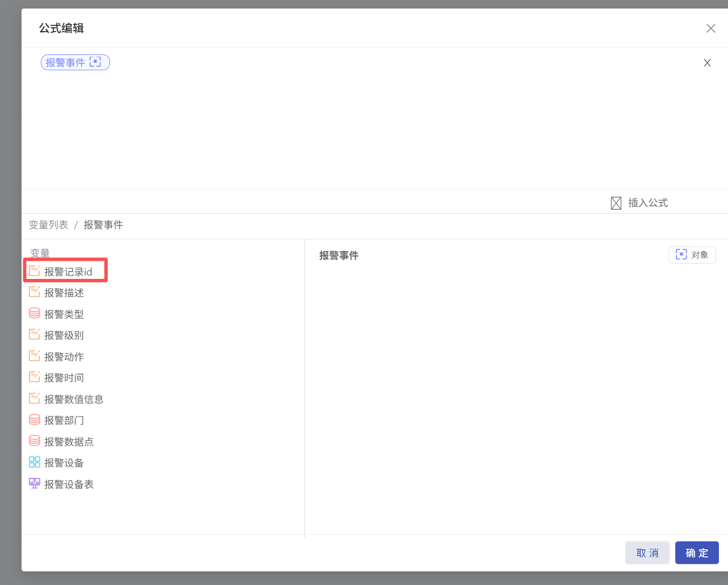Close the 公式编辑 dialog
The height and width of the screenshot is (585, 728).
pos(710,28)
